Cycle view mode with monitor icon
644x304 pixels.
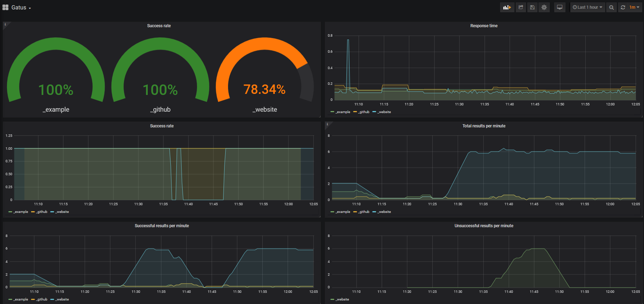tap(559, 7)
